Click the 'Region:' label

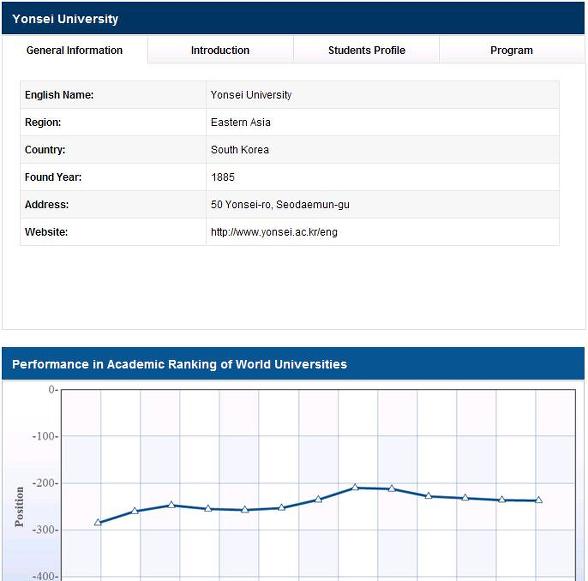pyautogui.click(x=43, y=122)
